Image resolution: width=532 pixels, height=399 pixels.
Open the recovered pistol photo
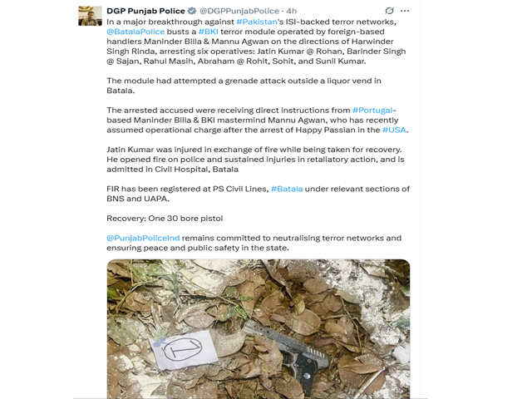[x=259, y=329]
